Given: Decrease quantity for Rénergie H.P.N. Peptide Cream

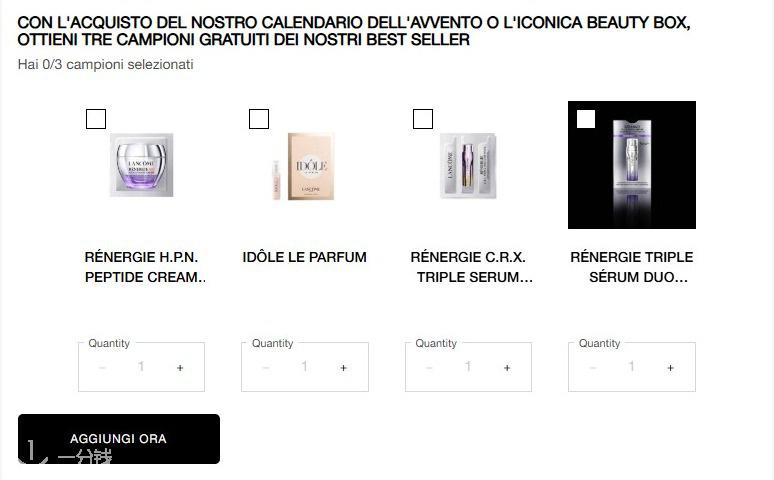Looking at the screenshot, I should [102, 367].
